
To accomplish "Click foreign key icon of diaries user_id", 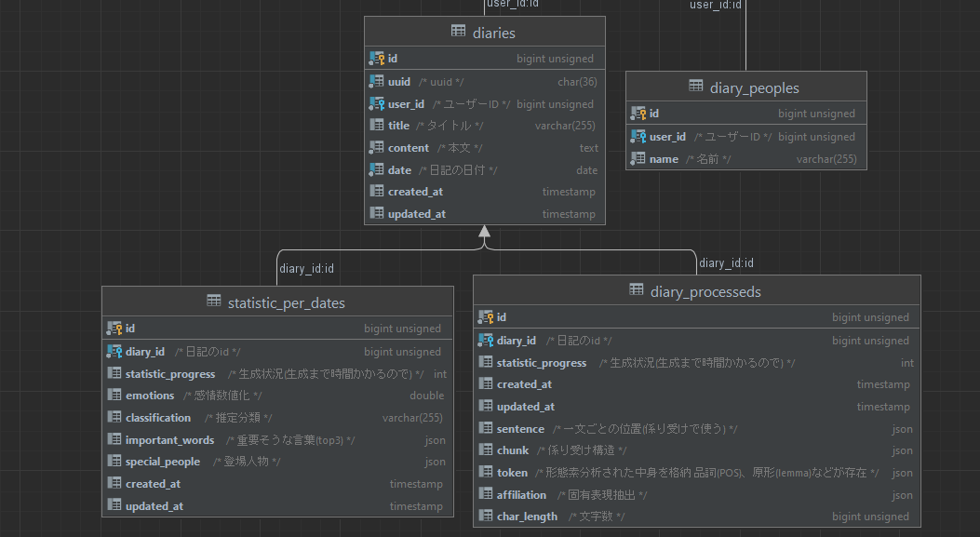I will [x=376, y=104].
